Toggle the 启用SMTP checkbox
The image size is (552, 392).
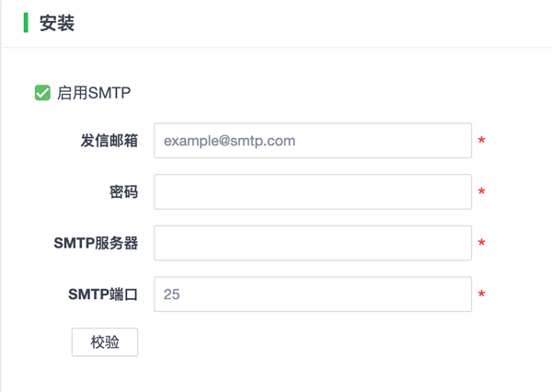(42, 93)
